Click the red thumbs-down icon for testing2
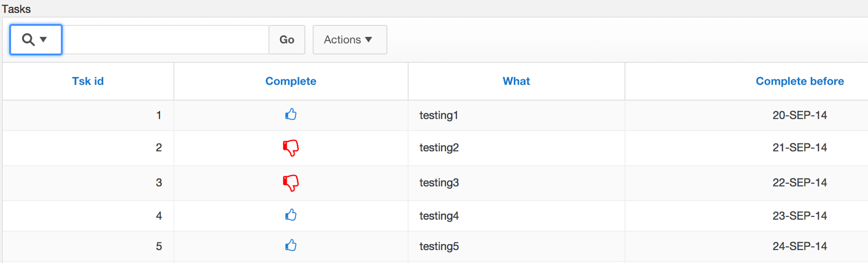The image size is (868, 263). click(x=291, y=147)
